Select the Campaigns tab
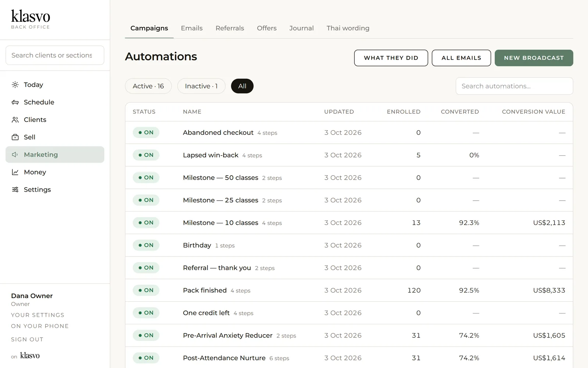Viewport: 588px width, 368px height. (x=149, y=28)
